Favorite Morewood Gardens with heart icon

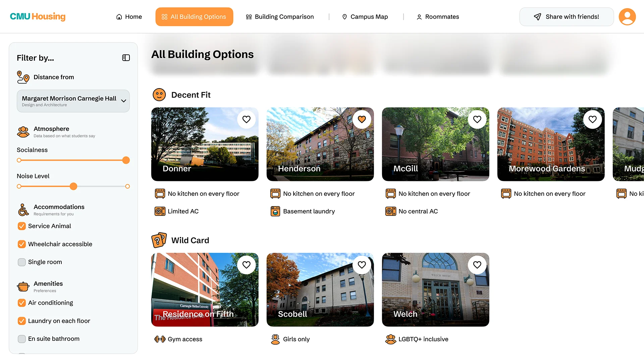[593, 119]
